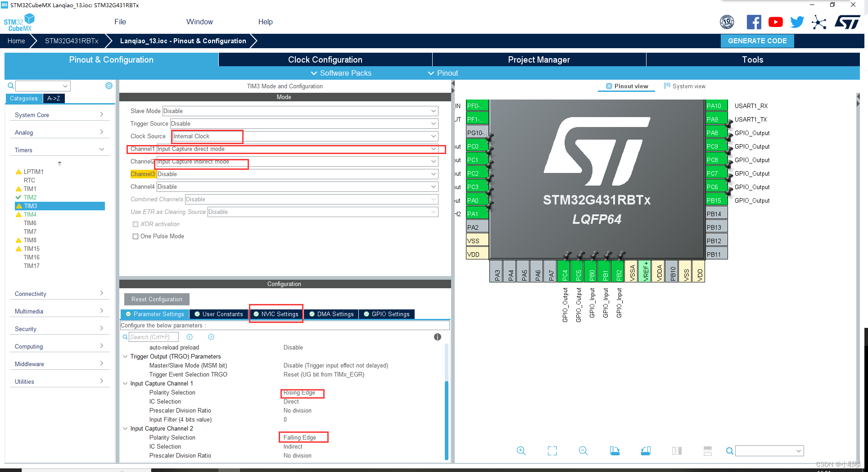Screen dimensions: 868x472
Task: Toggle the split view icon
Action: coord(677,451)
